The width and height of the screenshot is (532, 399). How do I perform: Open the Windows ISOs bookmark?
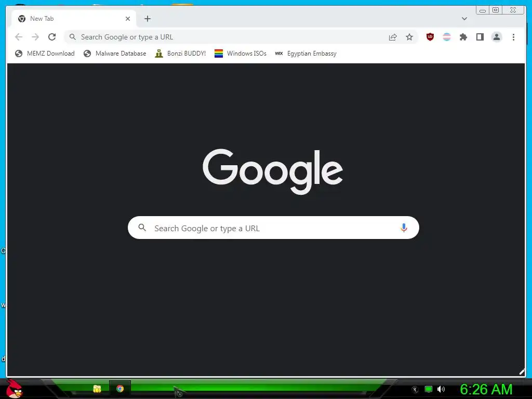(240, 54)
